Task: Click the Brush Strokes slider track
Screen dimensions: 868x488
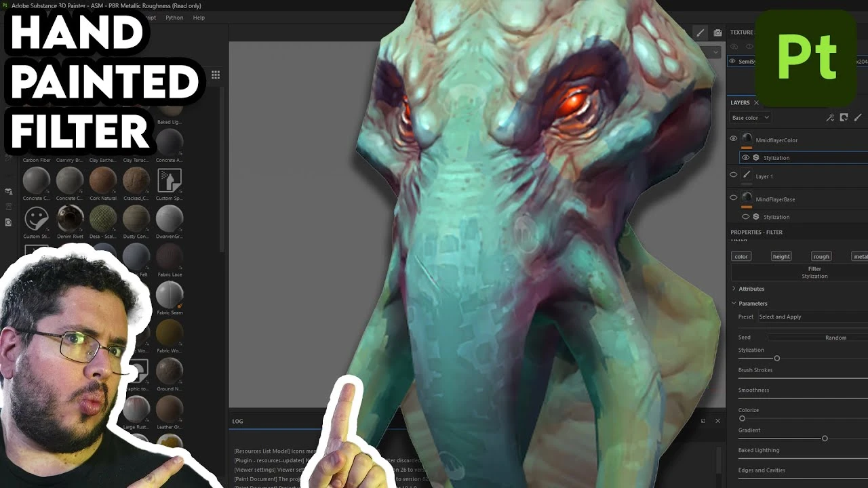Action: [x=803, y=378]
